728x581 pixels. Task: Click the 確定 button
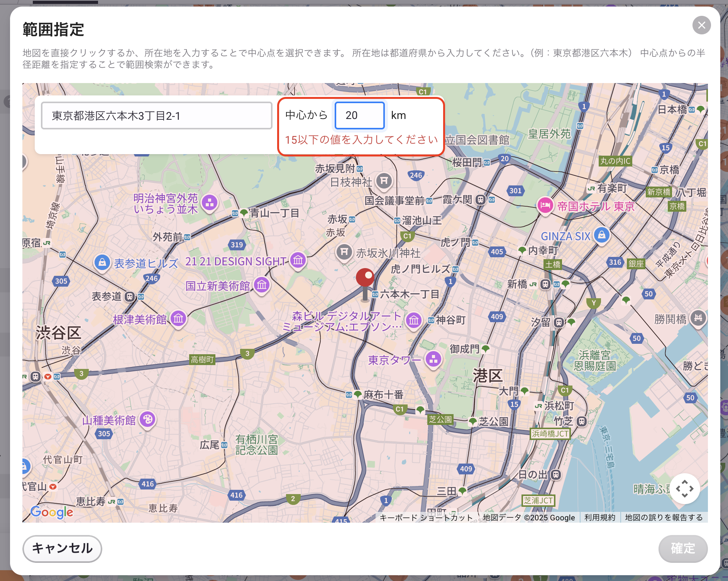tap(682, 548)
